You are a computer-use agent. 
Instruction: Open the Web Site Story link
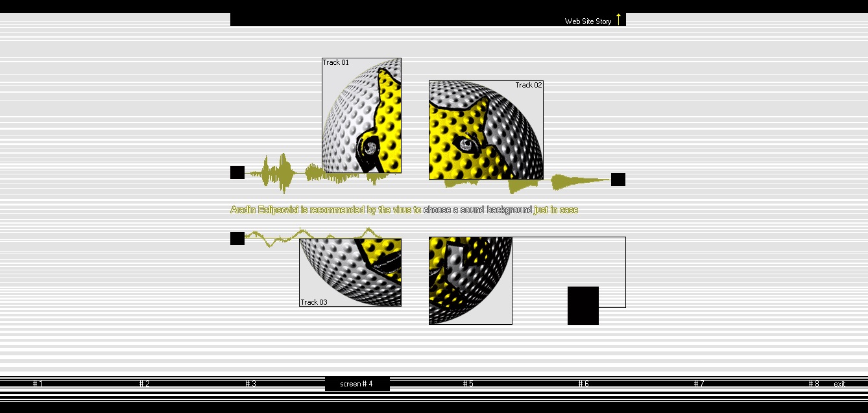pos(588,21)
